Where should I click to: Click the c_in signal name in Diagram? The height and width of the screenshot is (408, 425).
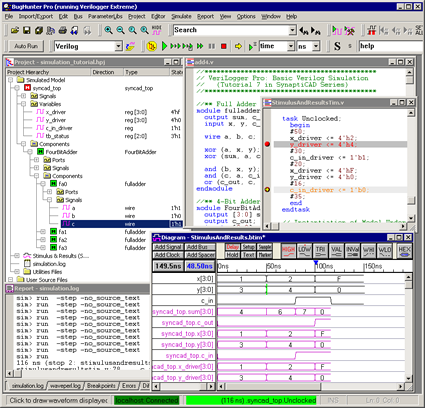pyautogui.click(x=207, y=301)
